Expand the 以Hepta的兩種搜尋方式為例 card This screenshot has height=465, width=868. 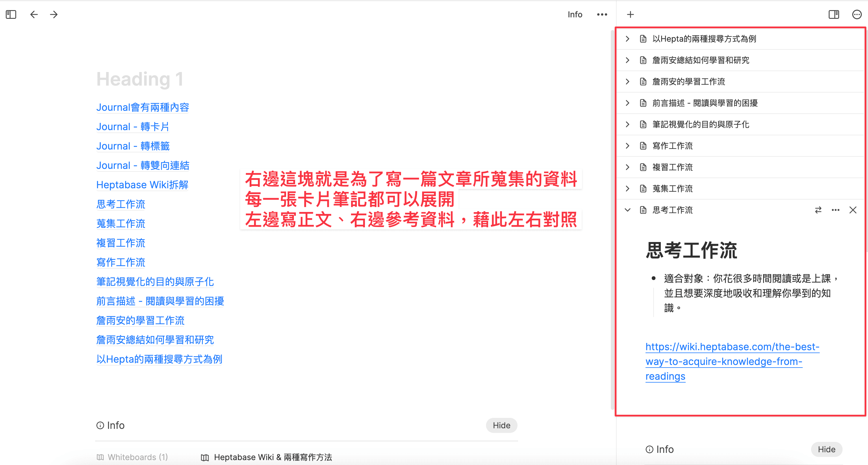tap(627, 39)
